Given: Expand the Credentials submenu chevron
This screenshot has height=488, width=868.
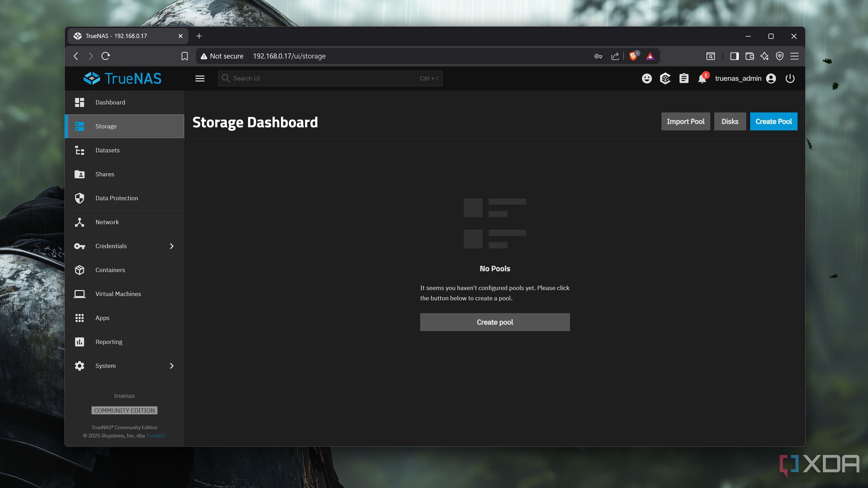Looking at the screenshot, I should [x=172, y=246].
